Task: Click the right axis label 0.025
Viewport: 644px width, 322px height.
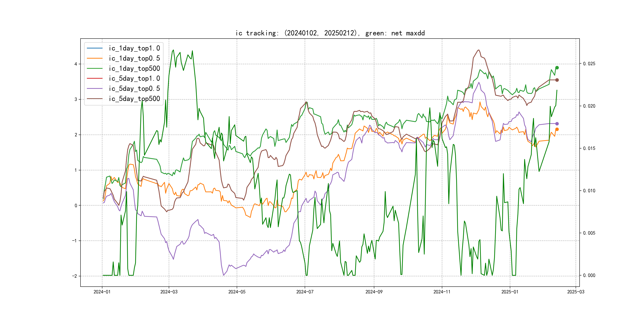Action: click(589, 64)
